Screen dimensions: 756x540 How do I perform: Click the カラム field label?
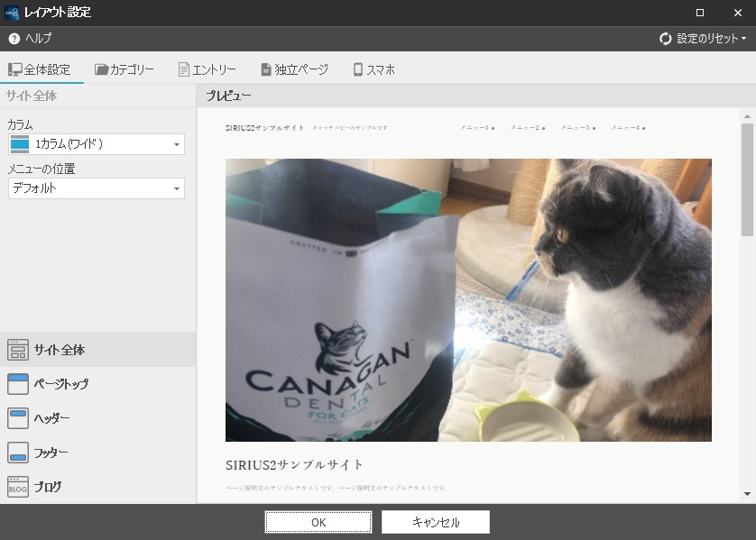(20, 124)
